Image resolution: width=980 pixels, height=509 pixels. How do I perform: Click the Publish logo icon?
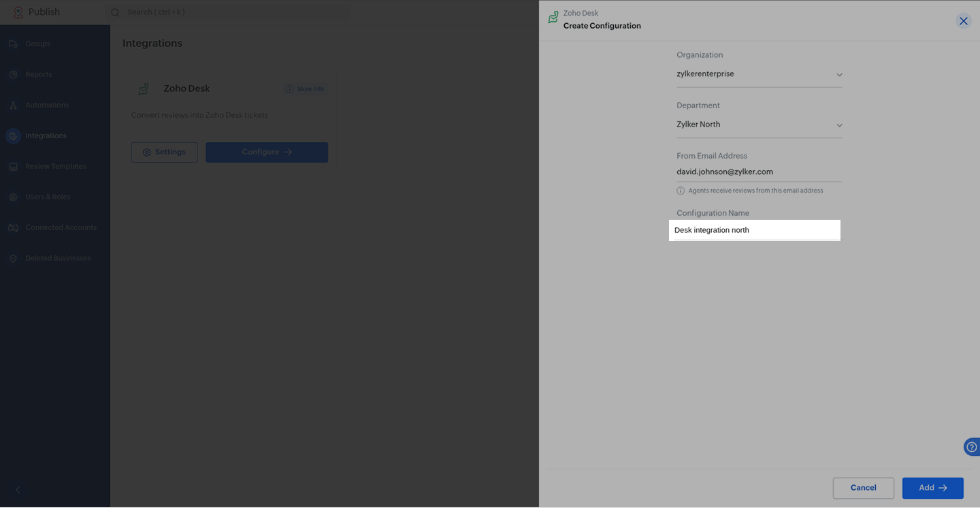(18, 12)
